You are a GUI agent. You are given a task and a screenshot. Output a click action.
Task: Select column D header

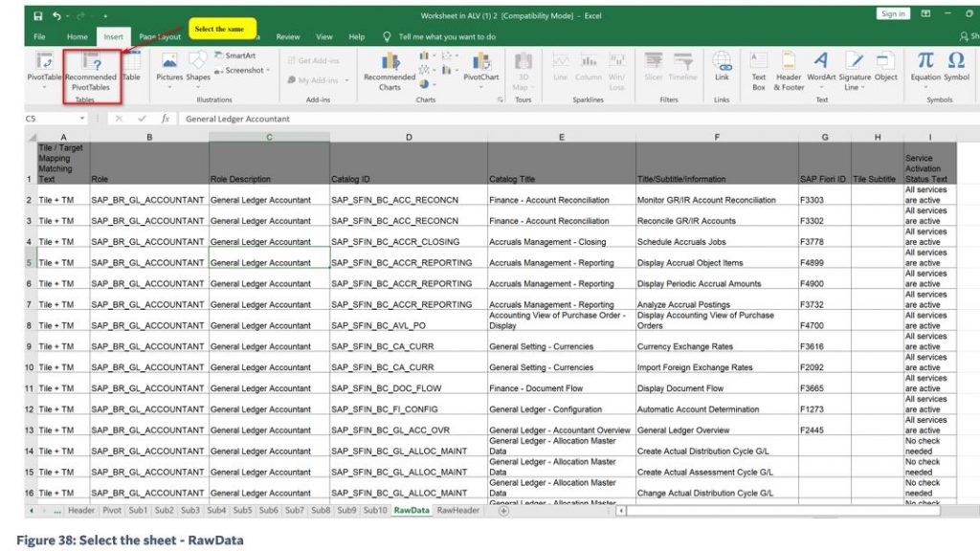(x=408, y=137)
